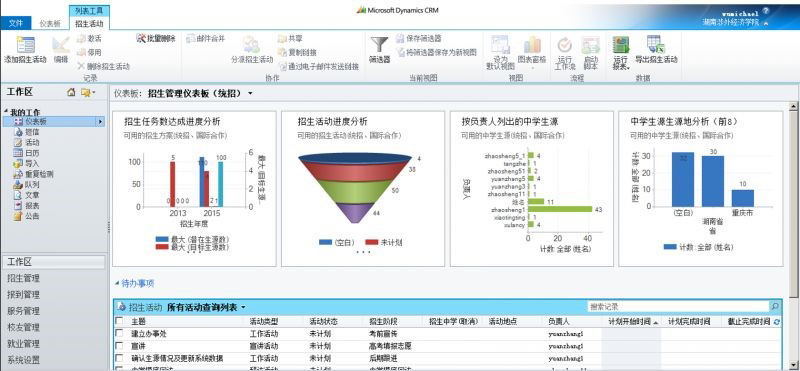Click the search magnifier in 搜索记录 box
Screen dimensions: 800x371
point(774,307)
